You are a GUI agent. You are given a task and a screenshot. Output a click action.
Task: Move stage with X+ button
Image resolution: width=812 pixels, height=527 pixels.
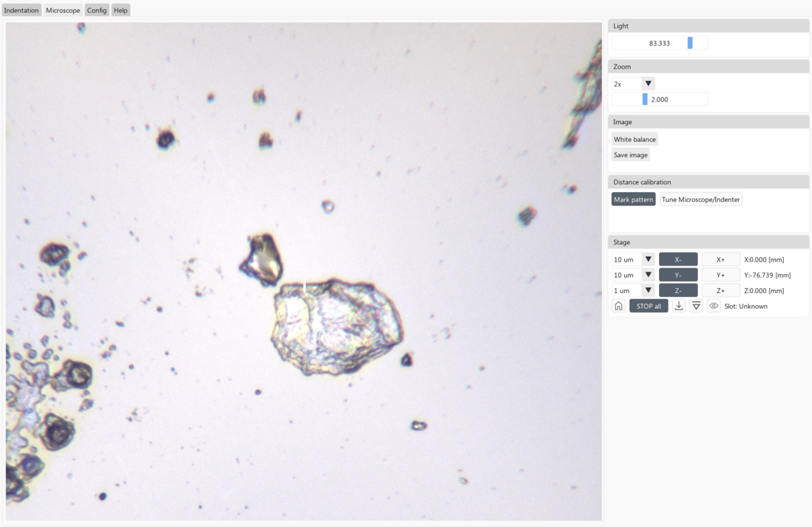tap(721, 259)
